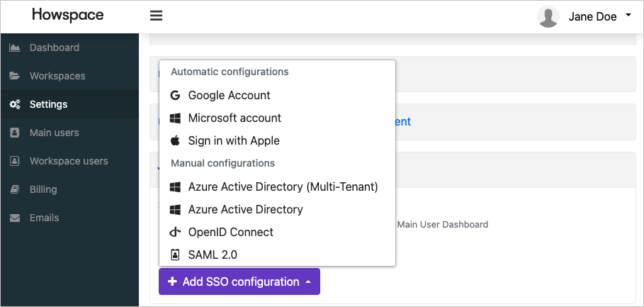This screenshot has width=644, height=307.
Task: Click the Add SSO configuration label
Action: pos(241,282)
